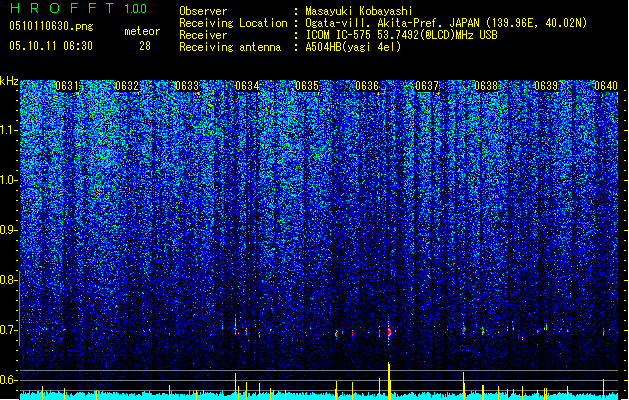Click the kHz axis unit label

click(9, 81)
